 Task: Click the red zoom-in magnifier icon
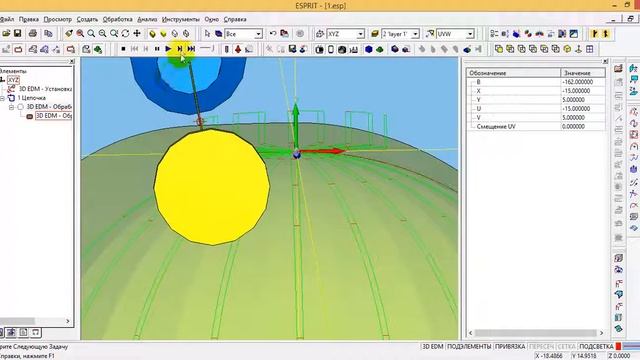[80, 33]
